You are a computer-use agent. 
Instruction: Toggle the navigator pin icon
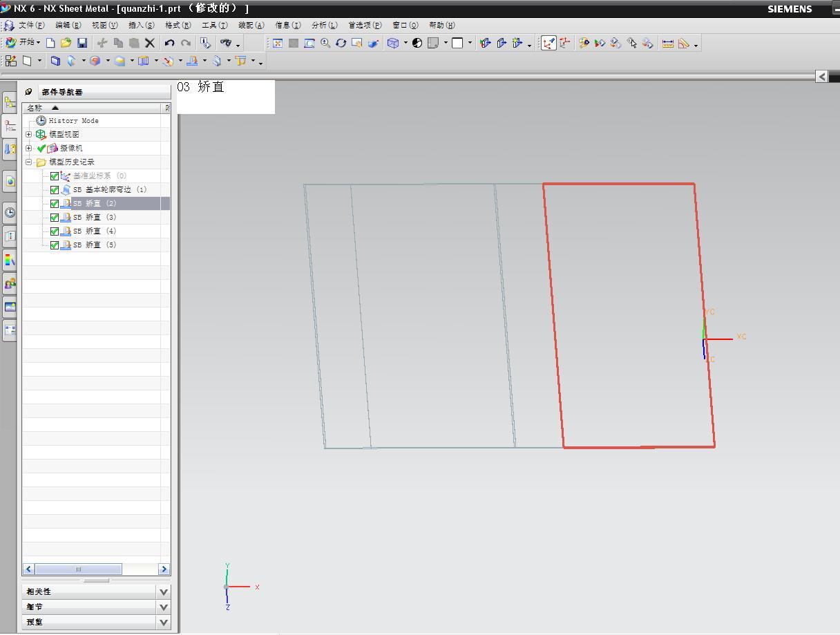coord(28,91)
